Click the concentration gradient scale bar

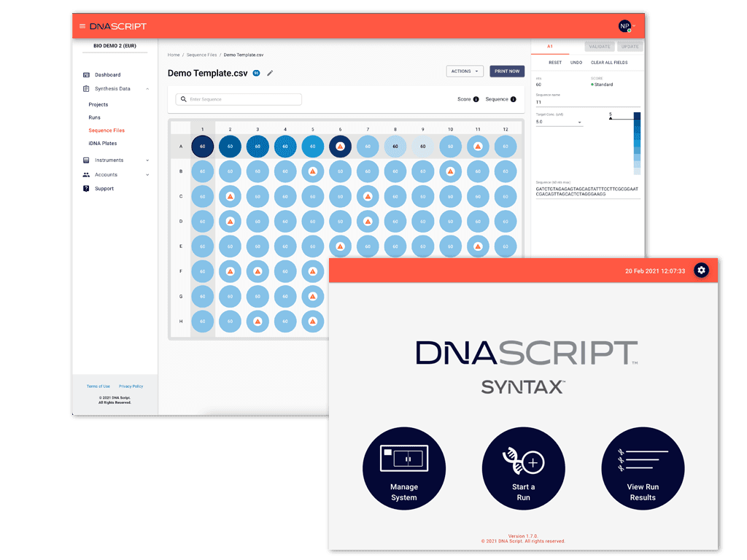tap(637, 144)
